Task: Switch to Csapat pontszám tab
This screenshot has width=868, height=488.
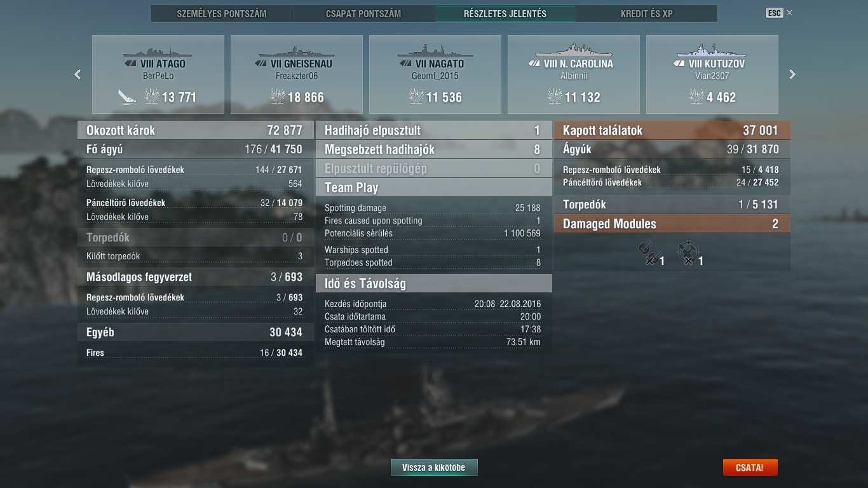Action: pos(363,13)
